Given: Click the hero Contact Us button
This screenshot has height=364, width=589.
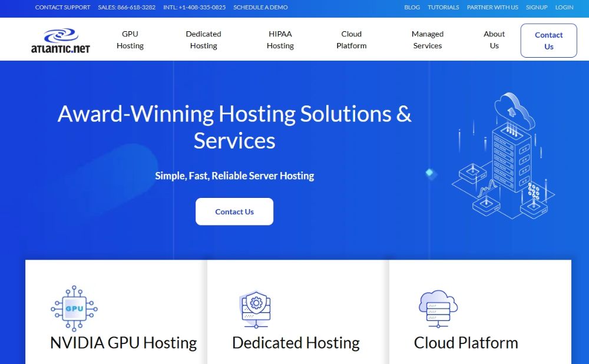Looking at the screenshot, I should coord(234,211).
